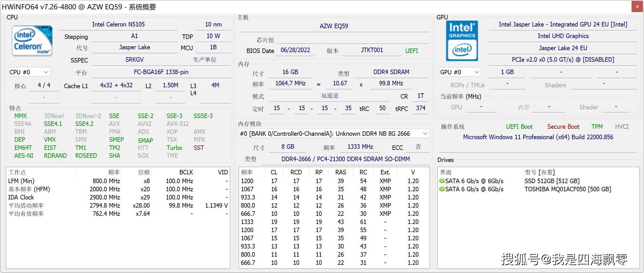Click the BIOS version JTKT001

(372, 50)
